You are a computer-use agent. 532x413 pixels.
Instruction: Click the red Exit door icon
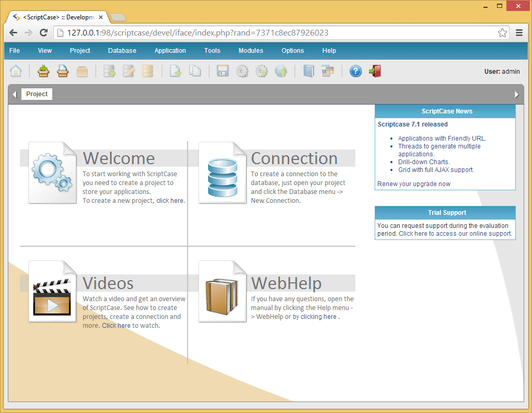coord(375,71)
